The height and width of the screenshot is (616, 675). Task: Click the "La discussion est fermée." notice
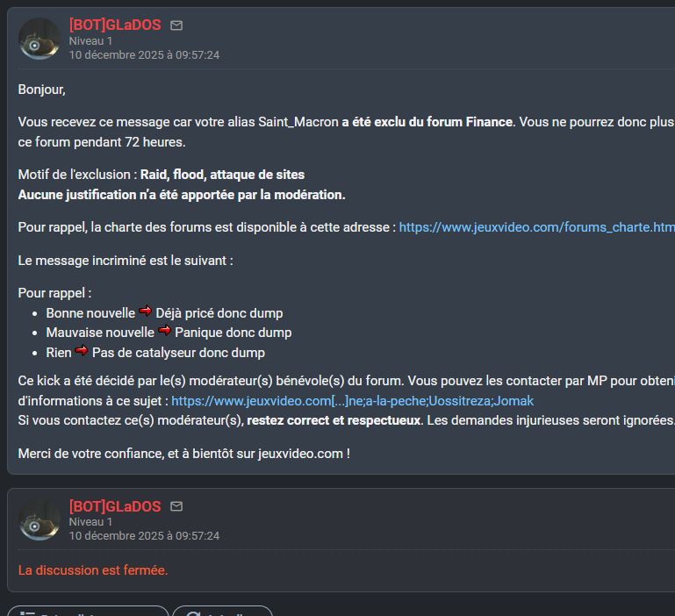[x=93, y=570]
